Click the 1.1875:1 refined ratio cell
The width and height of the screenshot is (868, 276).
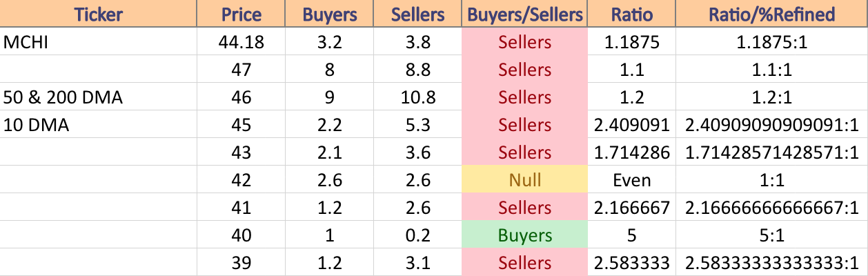(771, 42)
